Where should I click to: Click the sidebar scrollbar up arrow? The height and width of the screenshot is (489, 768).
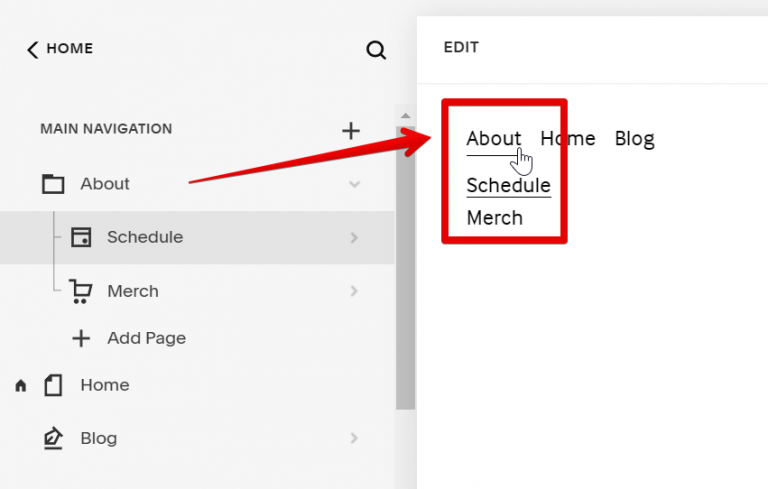[405, 116]
